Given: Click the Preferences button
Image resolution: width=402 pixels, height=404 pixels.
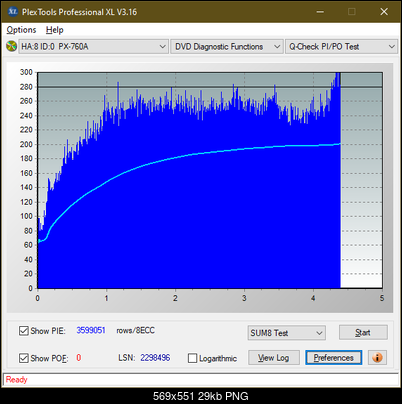Looking at the screenshot, I should click(333, 358).
